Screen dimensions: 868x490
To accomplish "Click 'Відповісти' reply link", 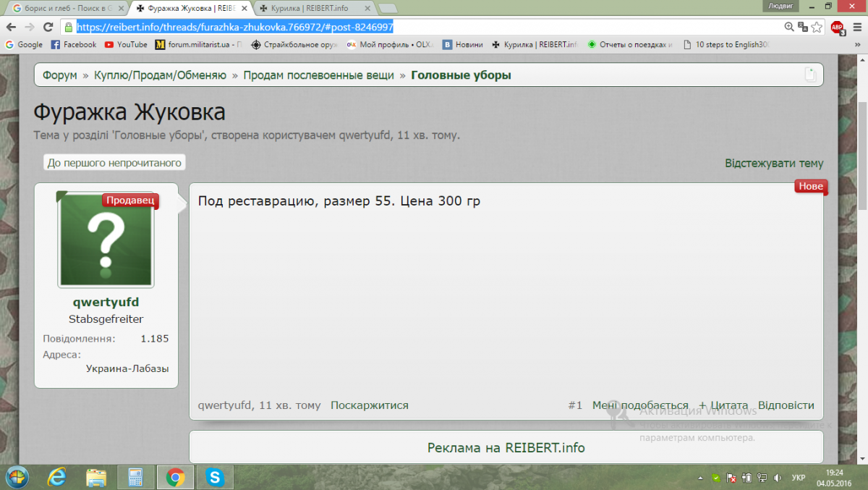I will [x=786, y=405].
